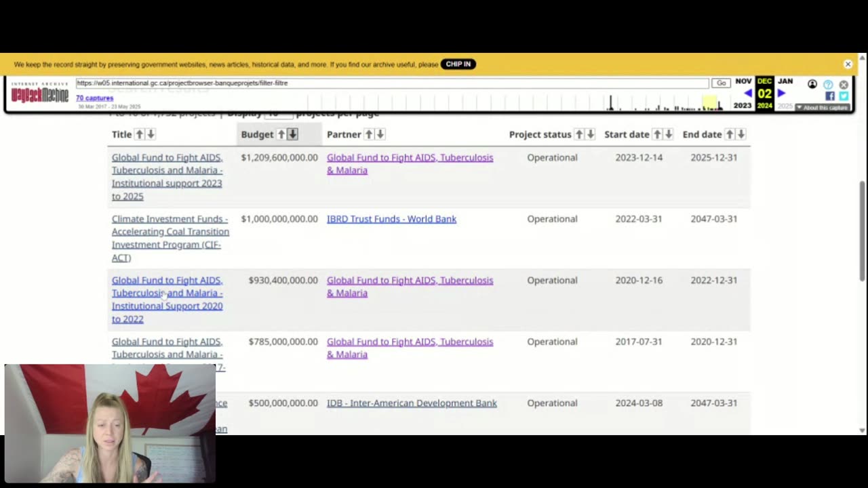Go to next capture blue right arrow
Screen dimensions: 868x488
click(x=781, y=94)
